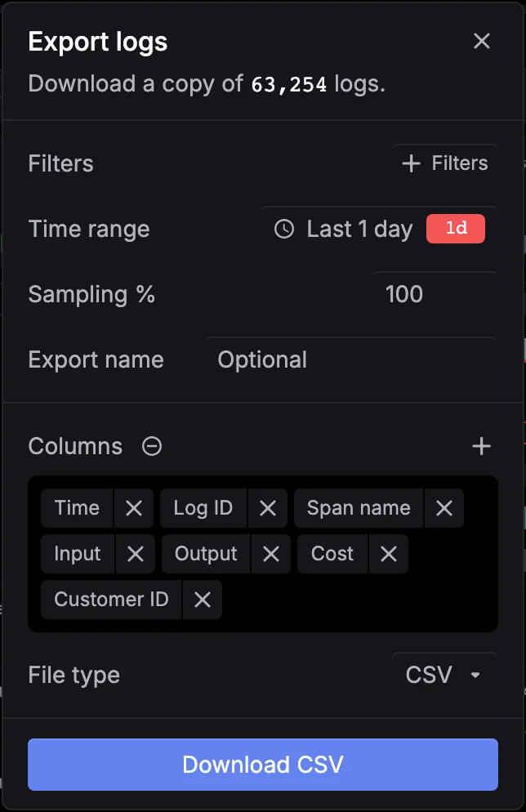The width and height of the screenshot is (526, 812).
Task: Remove the Log ID column
Action: pyautogui.click(x=268, y=508)
